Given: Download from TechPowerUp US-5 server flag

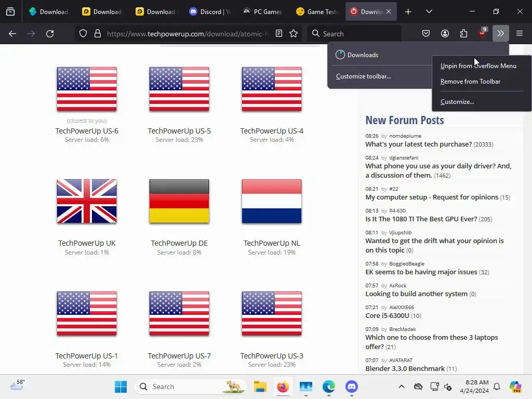Looking at the screenshot, I should click(x=179, y=89).
